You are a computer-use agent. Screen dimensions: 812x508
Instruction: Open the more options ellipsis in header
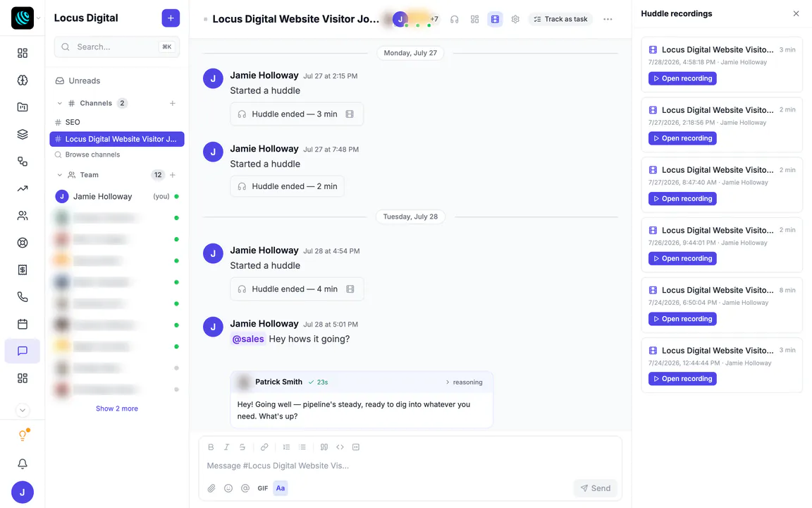click(x=608, y=19)
